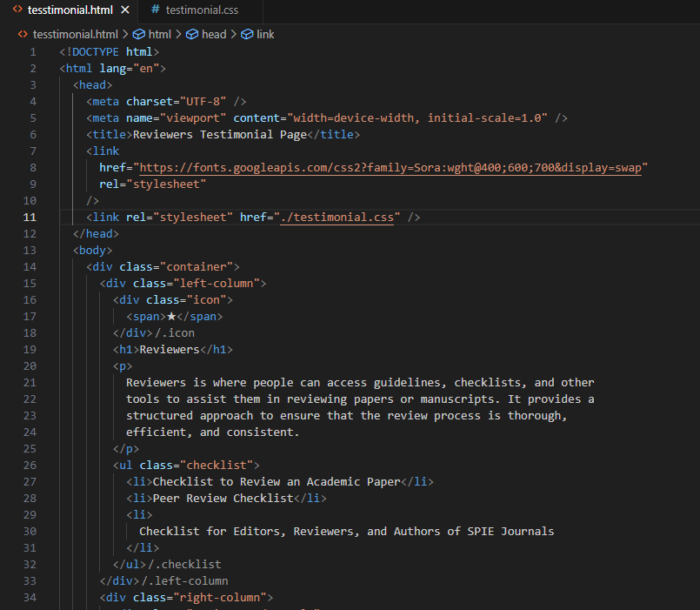Click the "viewport" meta name value
The width and height of the screenshot is (700, 610).
click(193, 118)
